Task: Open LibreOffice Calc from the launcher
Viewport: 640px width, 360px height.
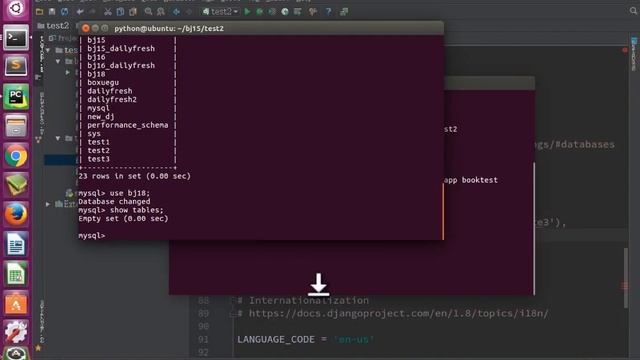Action: tap(16, 274)
